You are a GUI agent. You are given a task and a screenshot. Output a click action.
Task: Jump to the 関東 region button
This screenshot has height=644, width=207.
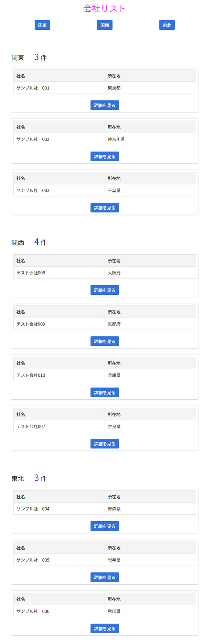pos(42,25)
